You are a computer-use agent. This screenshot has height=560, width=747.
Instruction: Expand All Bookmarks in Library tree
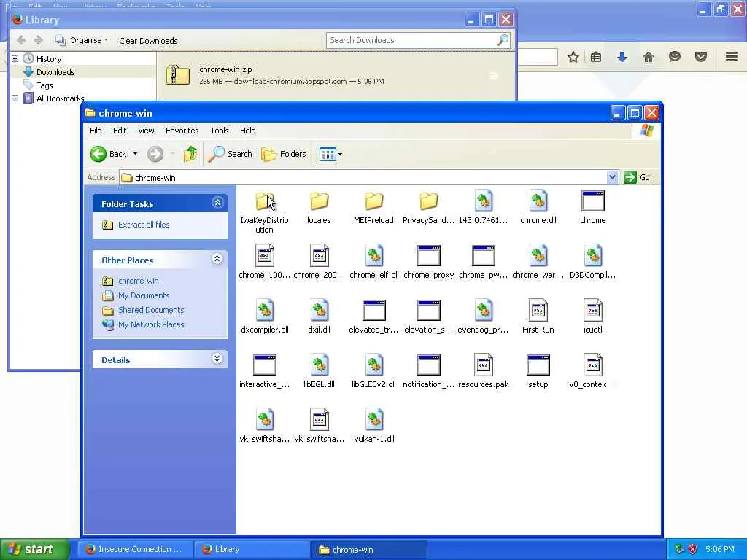[x=15, y=98]
